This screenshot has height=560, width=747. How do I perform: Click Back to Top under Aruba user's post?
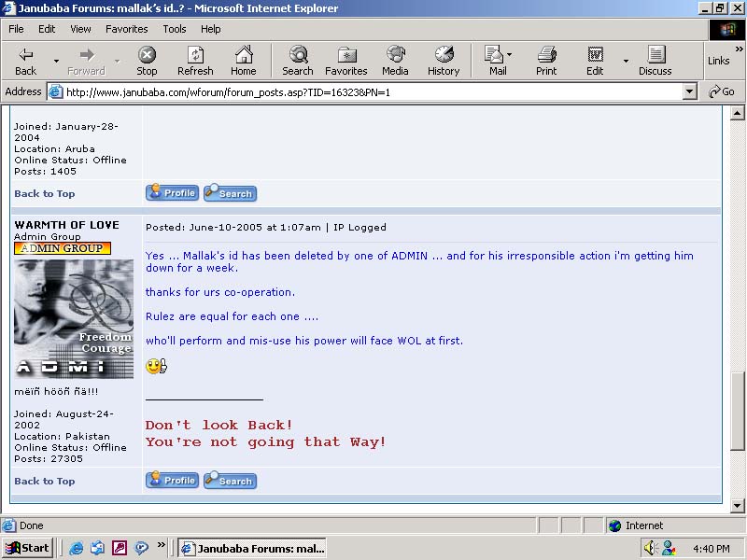(x=44, y=194)
